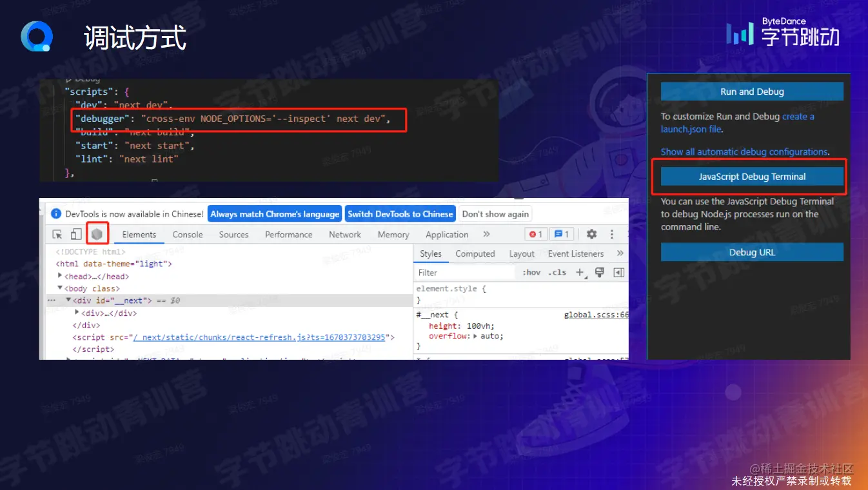Click the JavaScript Debug Terminal button
Screen dimensions: 868x490
pyautogui.click(x=752, y=177)
